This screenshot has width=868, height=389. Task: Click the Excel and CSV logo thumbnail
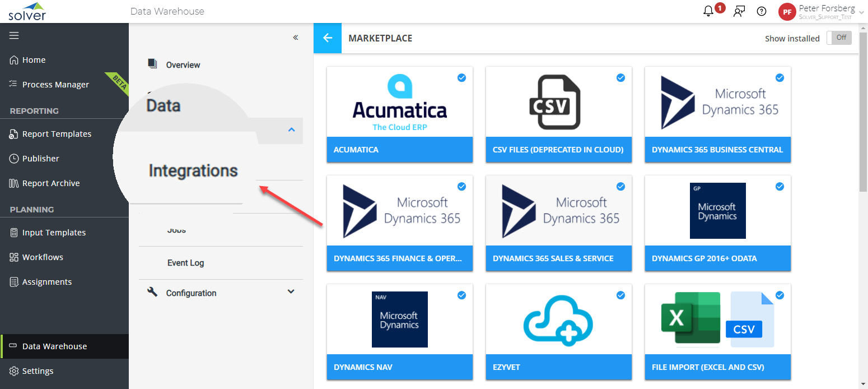[718, 319]
